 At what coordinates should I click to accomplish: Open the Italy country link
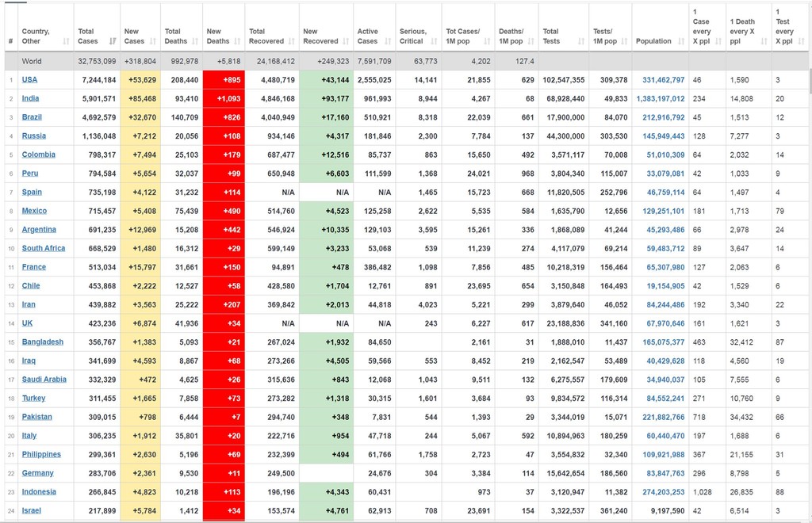point(29,436)
